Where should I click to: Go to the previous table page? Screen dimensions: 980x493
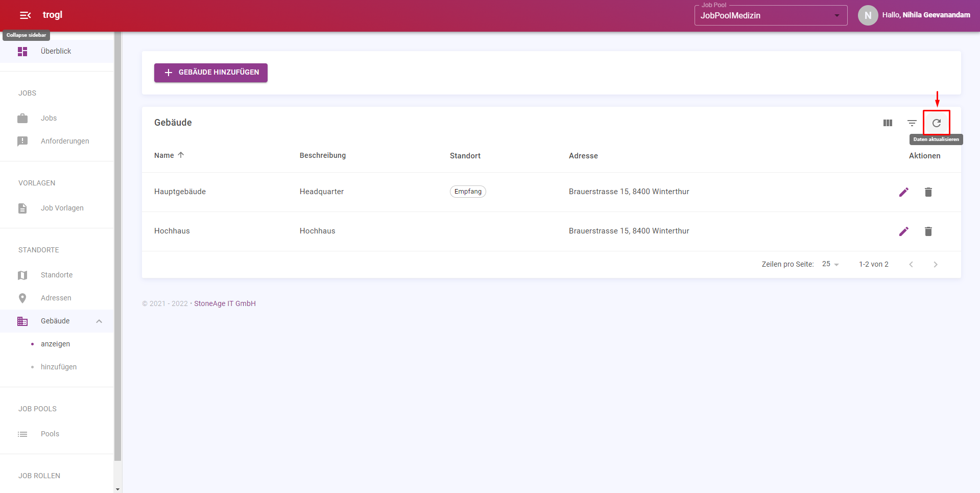[911, 265]
